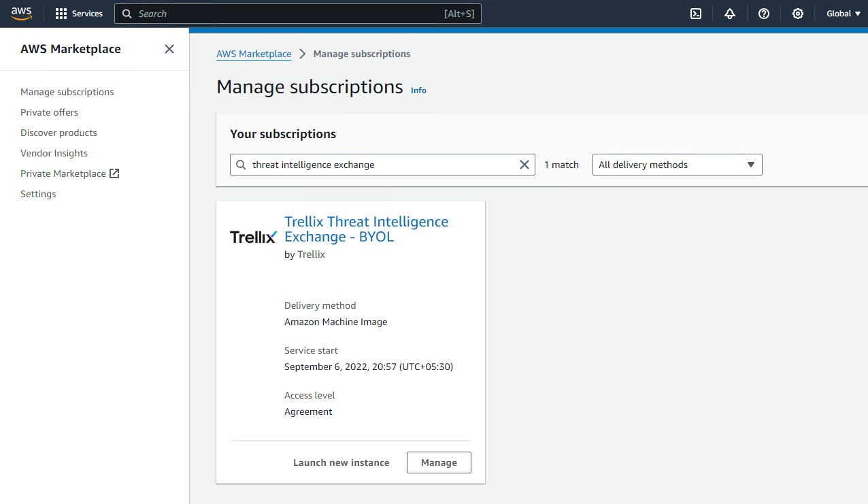Click the Manage button
Viewport: 868px width, 504px height.
point(439,463)
